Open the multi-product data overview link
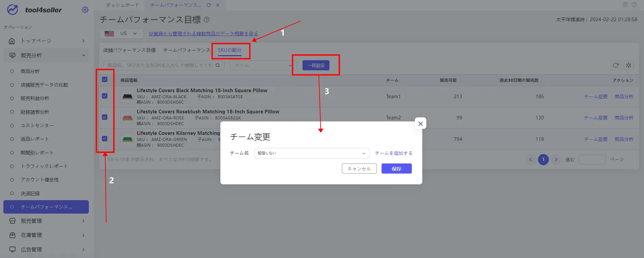 point(203,34)
